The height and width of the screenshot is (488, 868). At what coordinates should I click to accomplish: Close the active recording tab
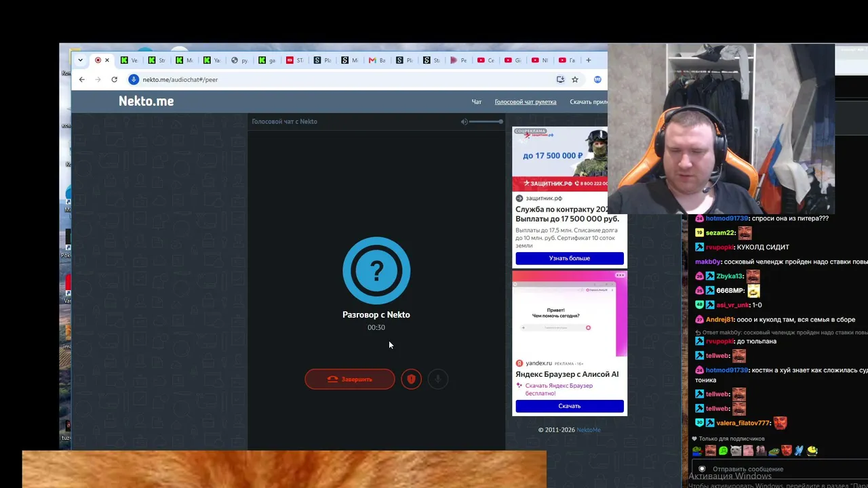coord(106,60)
